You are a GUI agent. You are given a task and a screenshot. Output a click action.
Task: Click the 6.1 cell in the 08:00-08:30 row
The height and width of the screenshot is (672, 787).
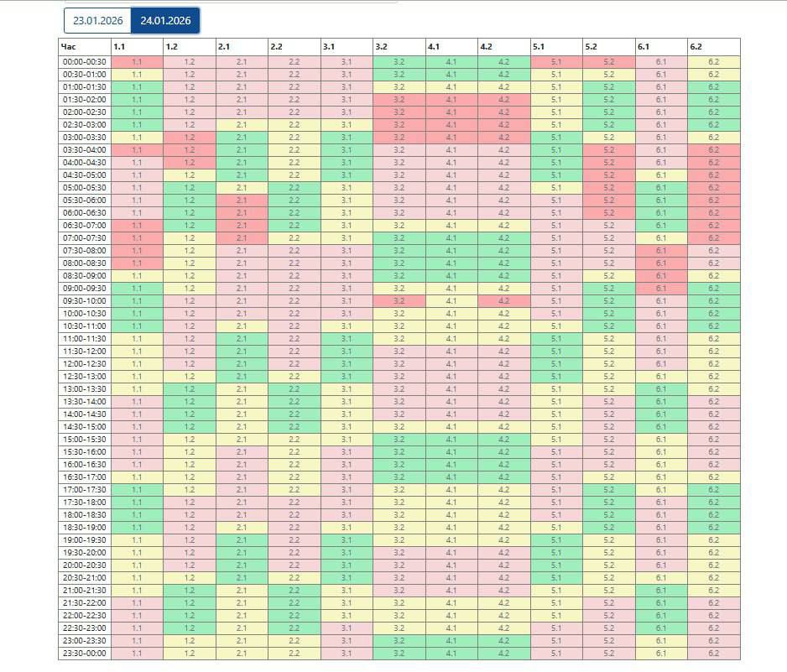click(661, 263)
